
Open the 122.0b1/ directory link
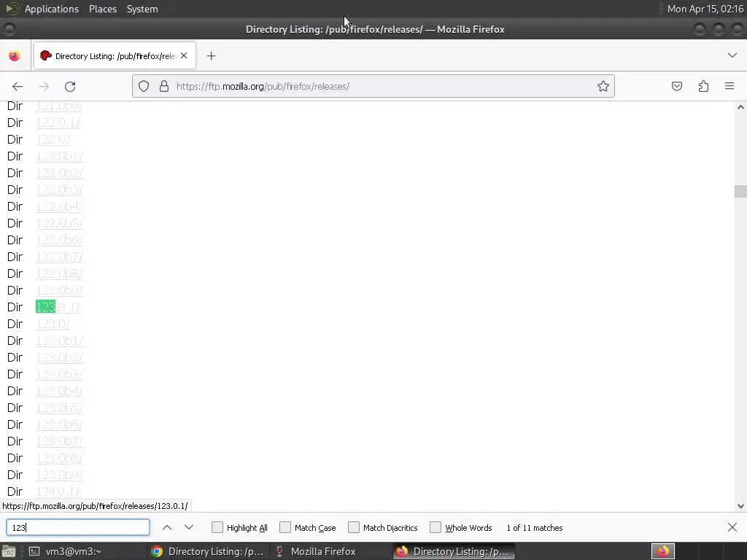60,156
